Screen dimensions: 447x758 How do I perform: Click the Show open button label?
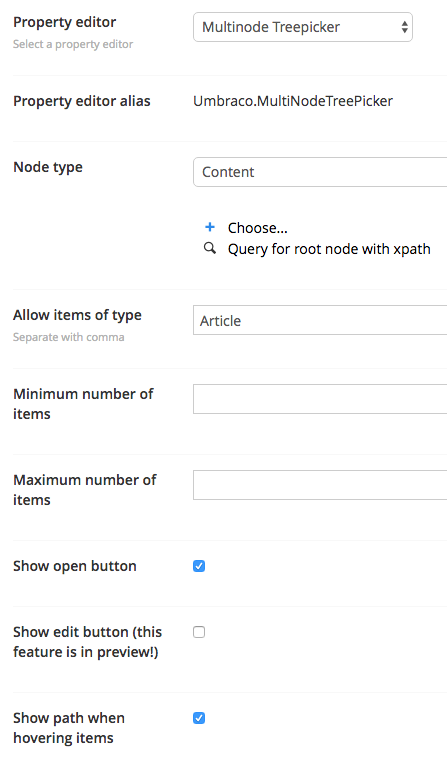tap(75, 566)
